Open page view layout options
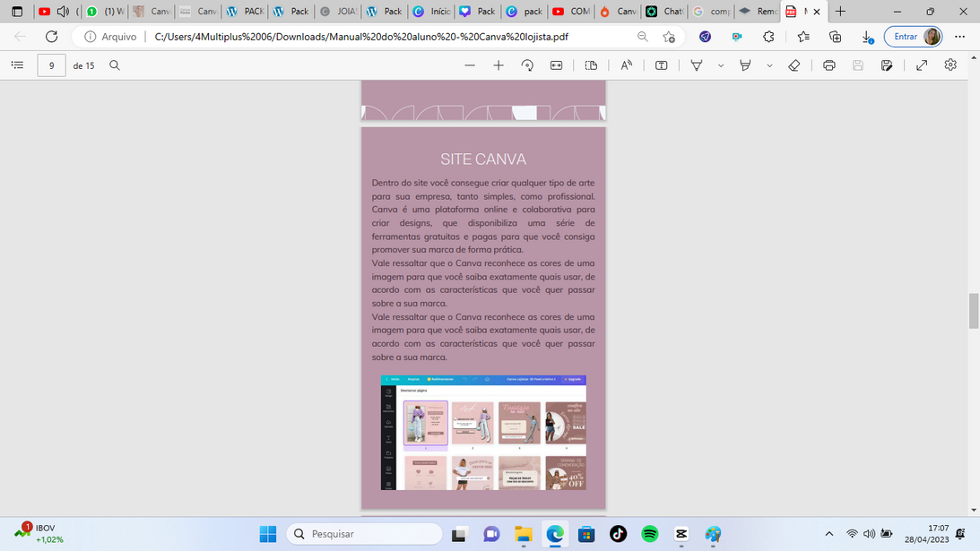980x551 pixels. click(x=591, y=65)
